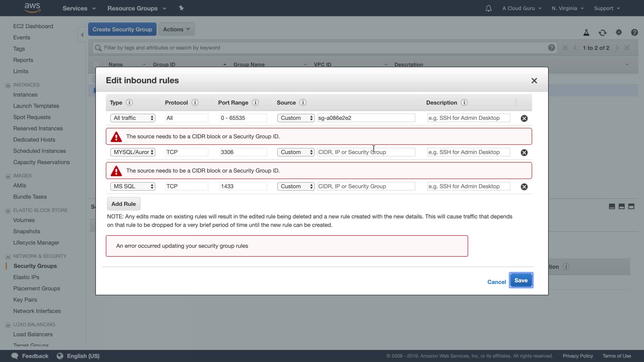Viewport: 644px width, 362px height.
Task: Click the Type column info icon
Action: [129, 103]
